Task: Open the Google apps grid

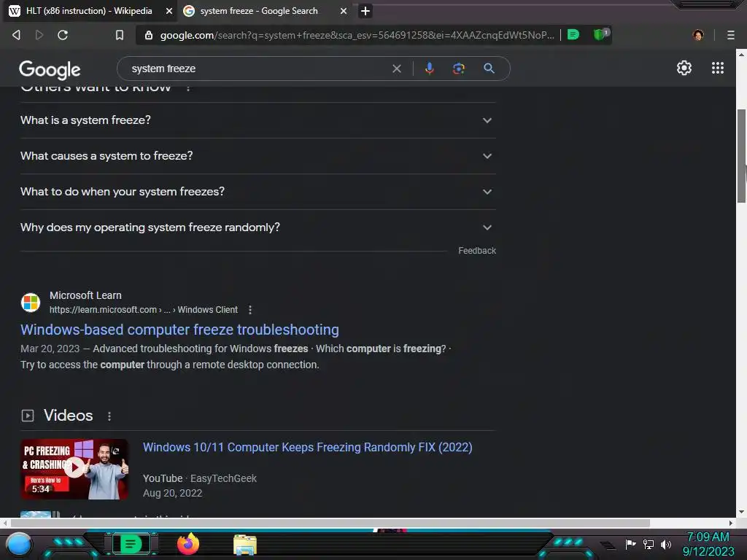Action: (718, 68)
